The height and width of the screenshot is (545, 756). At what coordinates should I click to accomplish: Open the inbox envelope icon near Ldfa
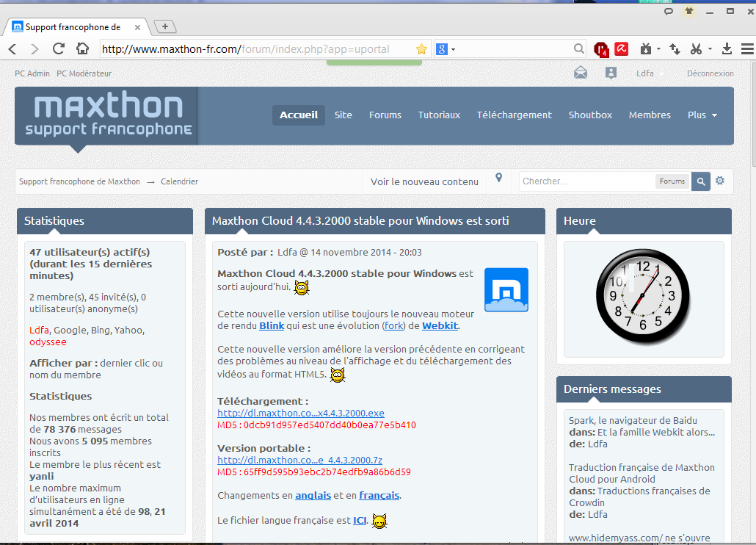581,73
